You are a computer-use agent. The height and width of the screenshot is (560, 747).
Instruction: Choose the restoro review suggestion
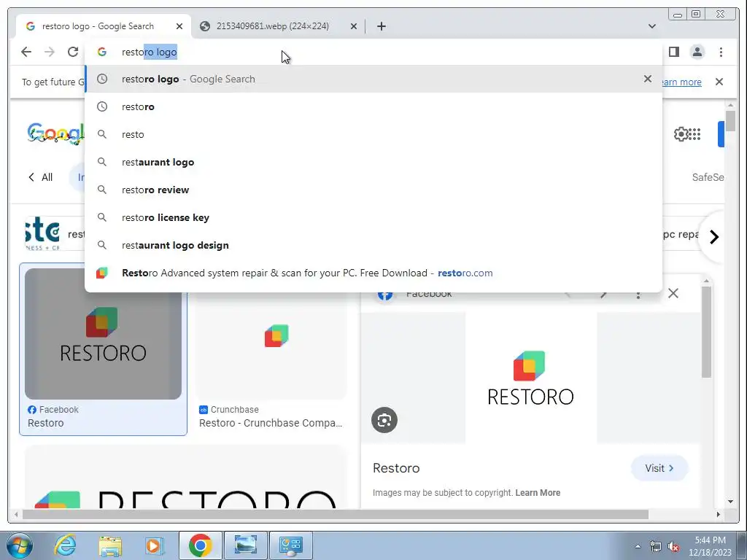tap(373, 190)
